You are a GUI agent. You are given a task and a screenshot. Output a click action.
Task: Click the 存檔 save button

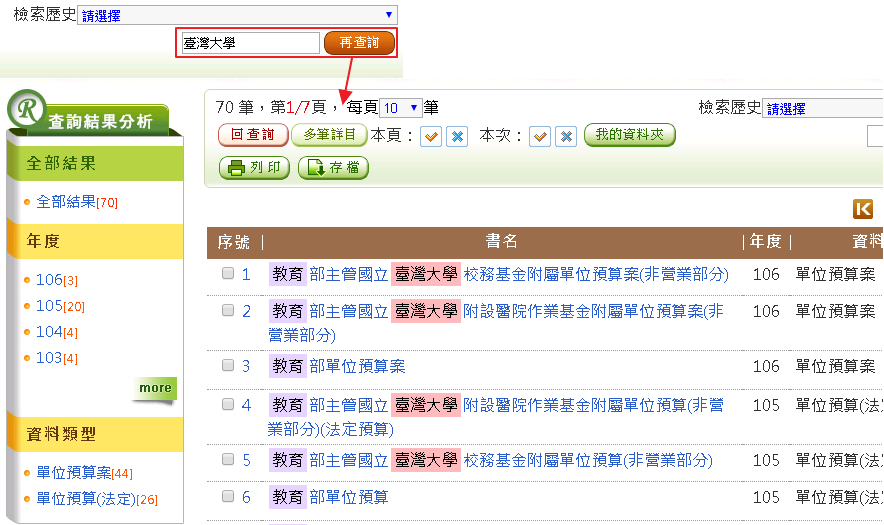333,167
